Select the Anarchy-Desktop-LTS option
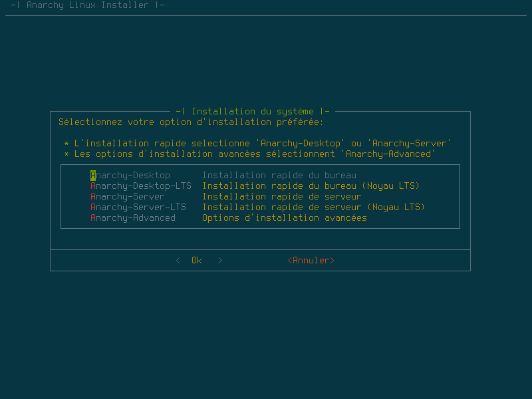Screen dimensions: 532x399 (140, 186)
